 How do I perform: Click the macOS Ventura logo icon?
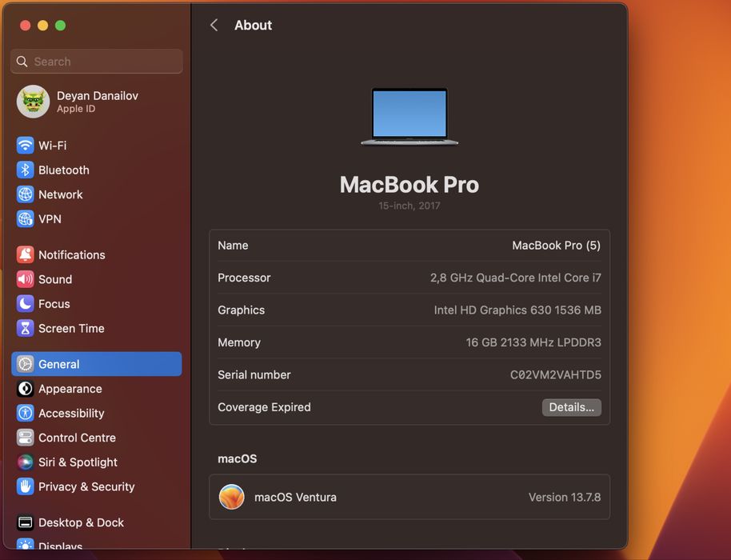[x=232, y=497]
